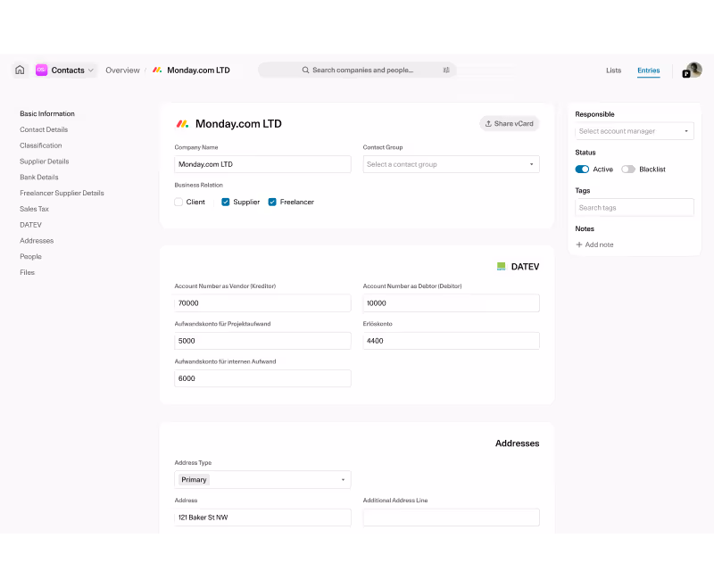714x588 pixels.
Task: Click the upload icon on Share vCard button
Action: 491,124
